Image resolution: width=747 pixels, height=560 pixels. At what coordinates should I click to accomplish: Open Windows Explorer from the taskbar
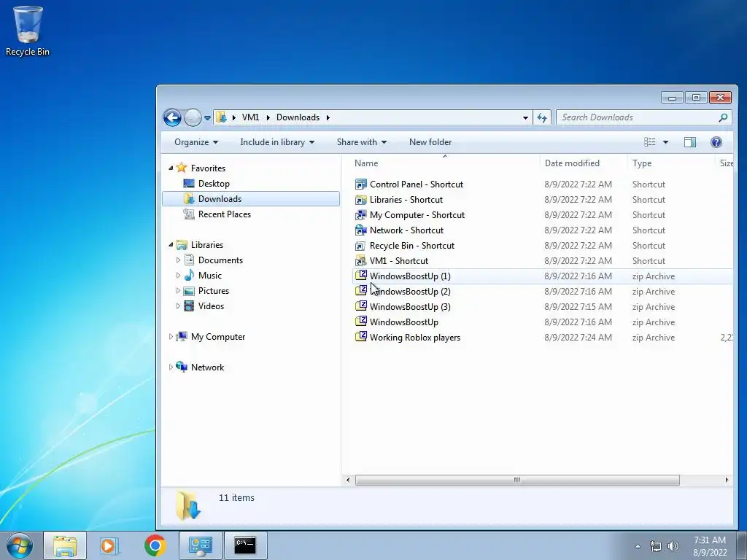tap(65, 545)
